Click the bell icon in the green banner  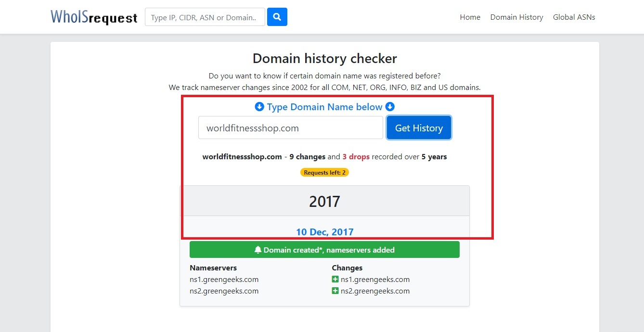(x=258, y=250)
